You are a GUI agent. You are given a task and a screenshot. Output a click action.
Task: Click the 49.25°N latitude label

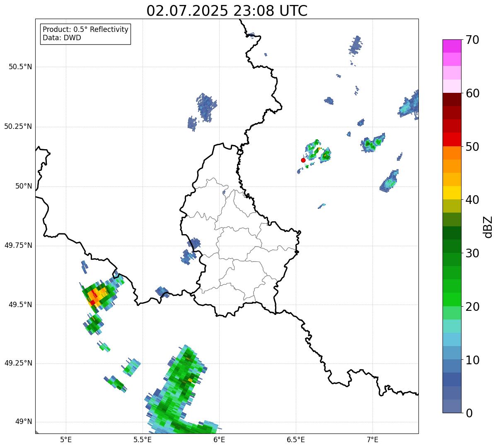click(18, 363)
